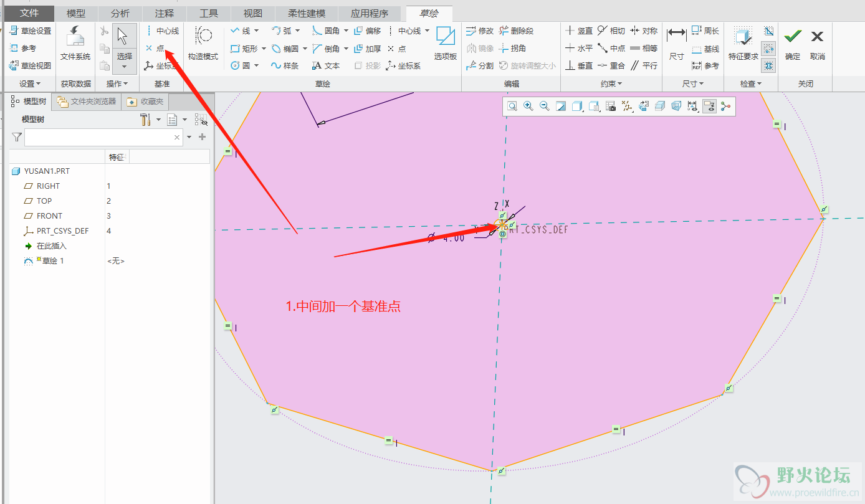The image size is (865, 504).
Task: Click the 周长 perimeter dimension tool
Action: click(x=705, y=31)
